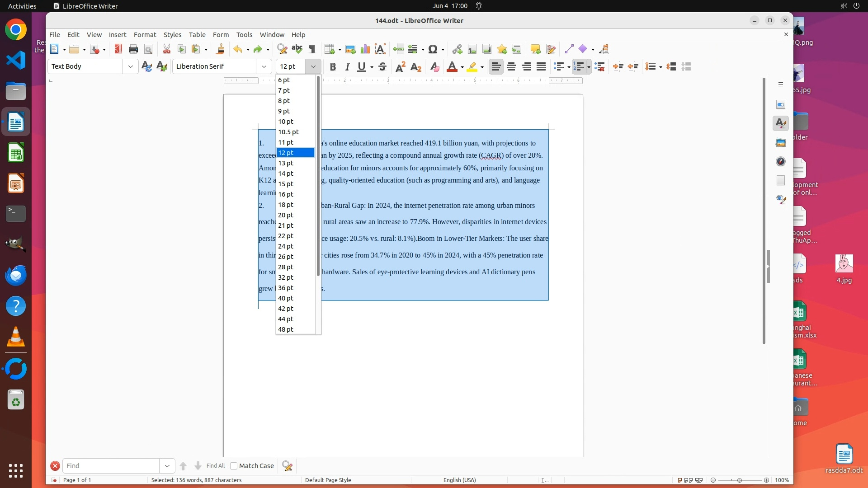This screenshot has width=868, height=488.
Task: Click inside the Find text field
Action: [111, 466]
